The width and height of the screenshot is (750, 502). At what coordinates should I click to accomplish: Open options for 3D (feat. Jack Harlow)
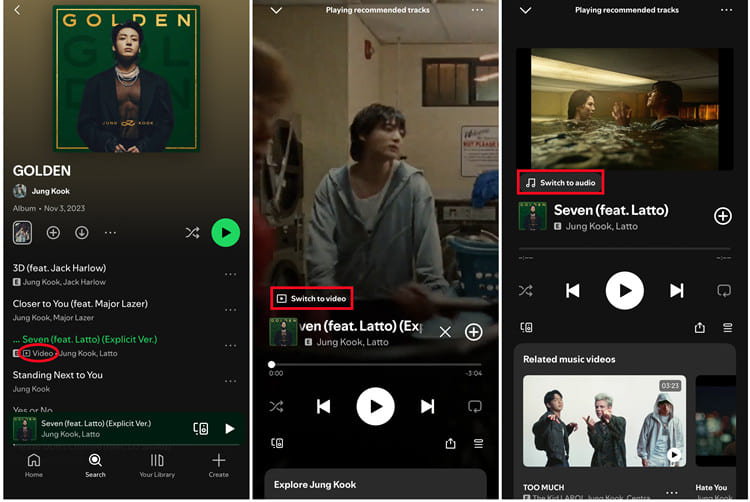coord(231,274)
